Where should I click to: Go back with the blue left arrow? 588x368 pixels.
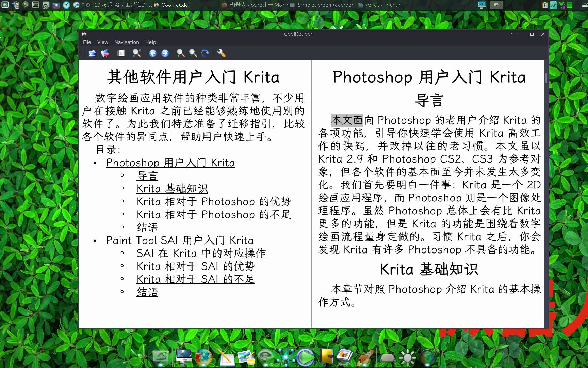(x=153, y=53)
